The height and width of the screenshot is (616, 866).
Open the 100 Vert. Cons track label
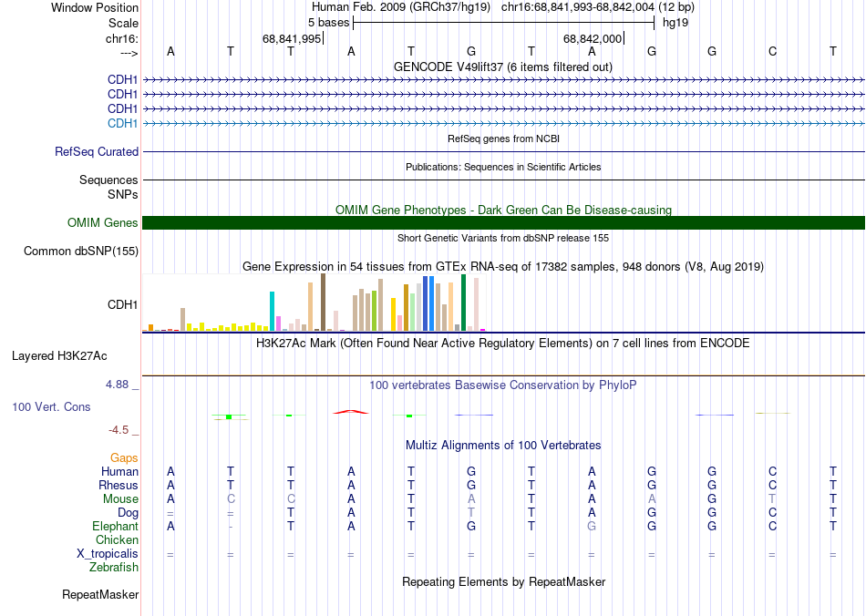[x=51, y=407]
